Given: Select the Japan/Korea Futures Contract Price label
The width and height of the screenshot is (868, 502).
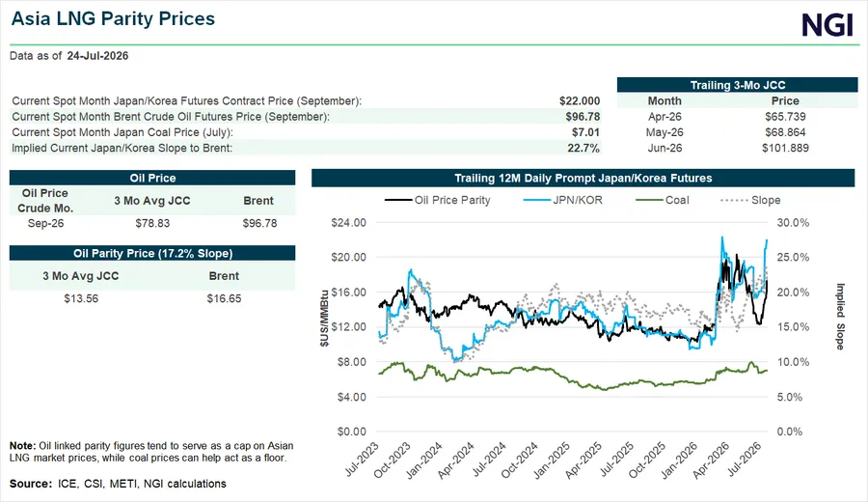Looking at the screenshot, I should point(186,100).
